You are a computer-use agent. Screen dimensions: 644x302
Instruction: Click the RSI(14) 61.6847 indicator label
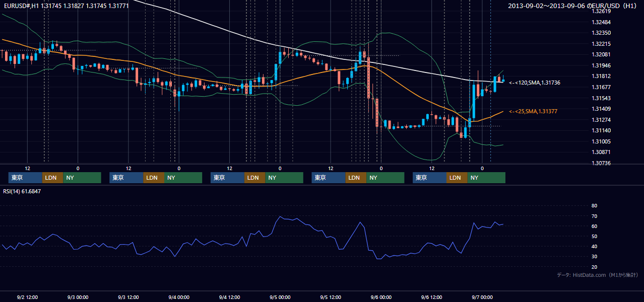[x=22, y=191]
